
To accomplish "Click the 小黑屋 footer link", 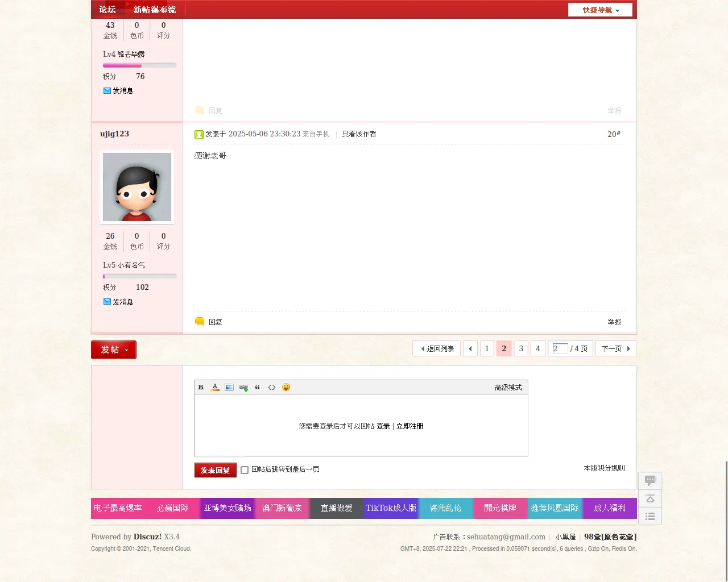I will 565,537.
